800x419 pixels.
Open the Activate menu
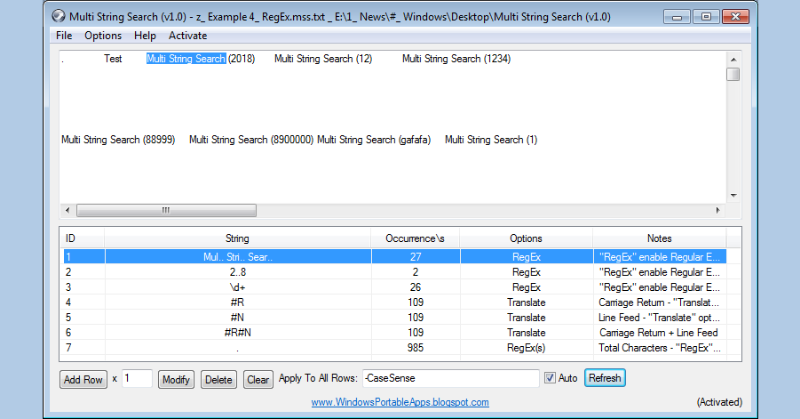click(188, 36)
